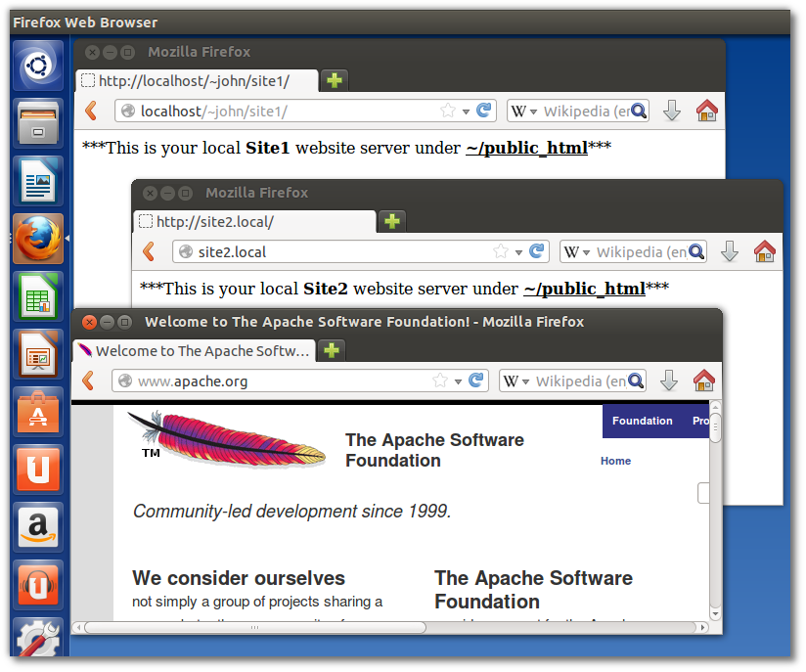Select the http://localhost/~john/site1/ tab
Screen dimensions: 806x672
tap(198, 81)
